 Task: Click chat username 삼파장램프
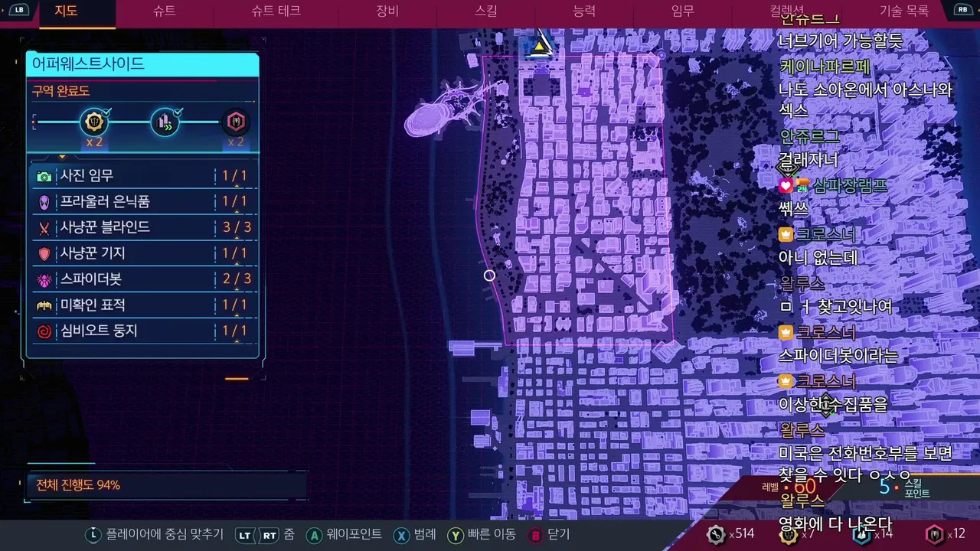coord(851,185)
